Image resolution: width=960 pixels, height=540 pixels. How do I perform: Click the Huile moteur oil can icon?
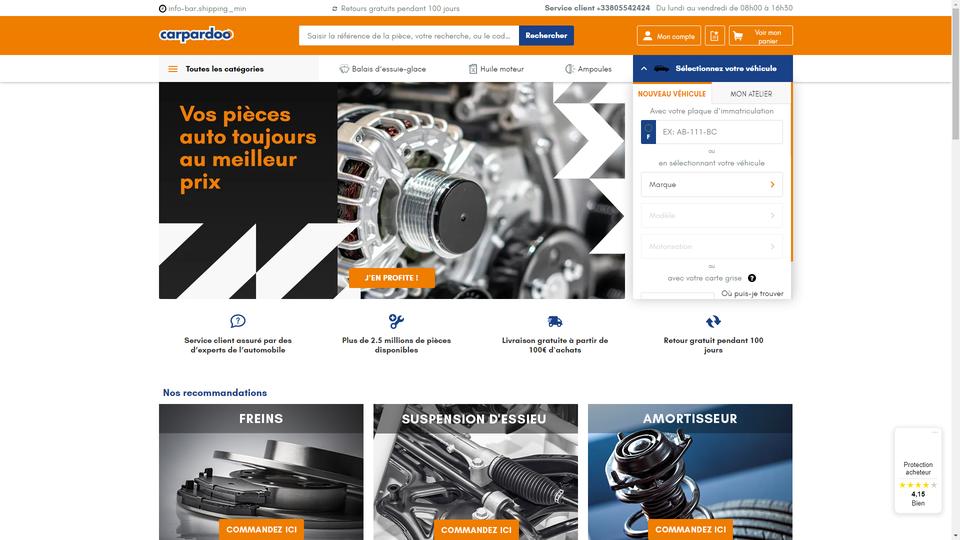(x=473, y=69)
